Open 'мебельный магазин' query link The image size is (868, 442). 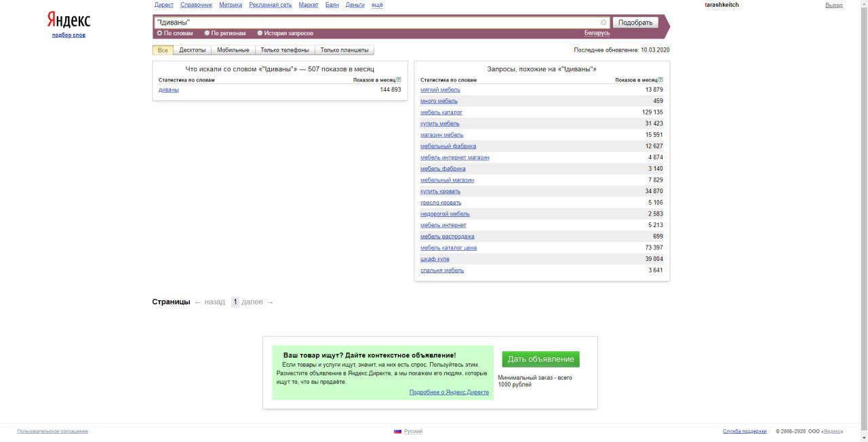(448, 180)
